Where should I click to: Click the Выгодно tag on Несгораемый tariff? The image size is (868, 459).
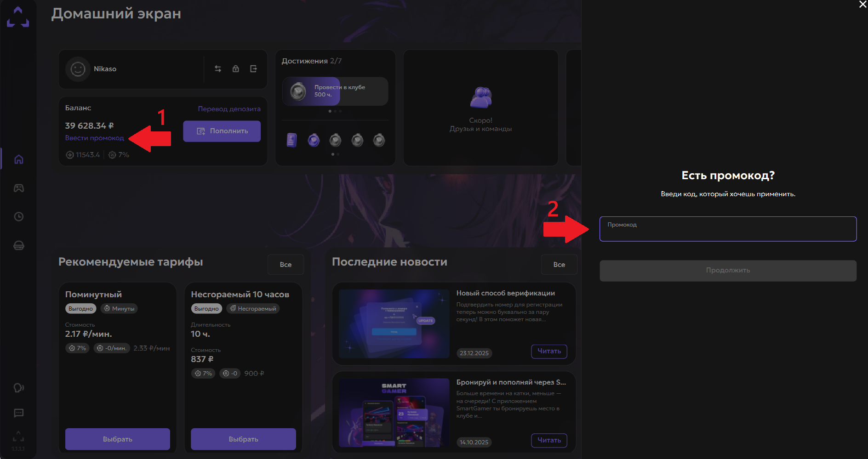coord(206,309)
